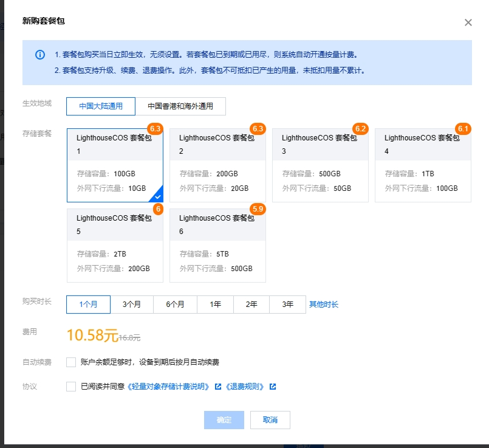
Task: Click 外网下行流量: 500GB in 套餐包 6
Action: tap(216, 269)
